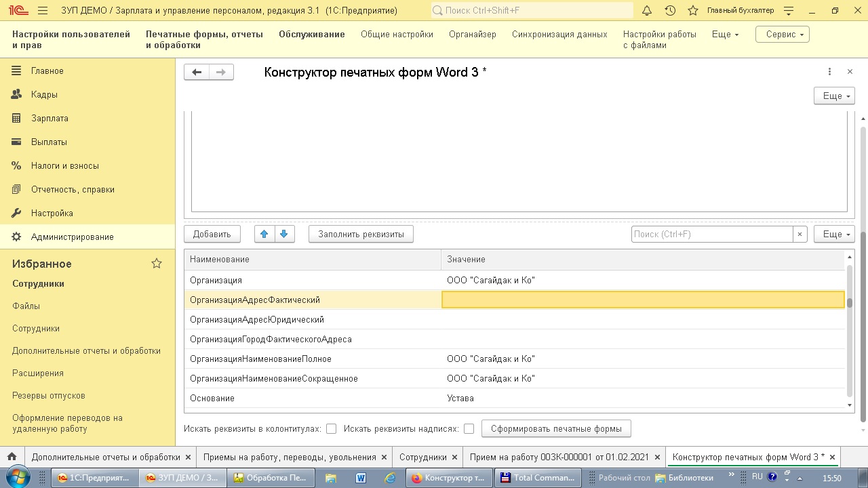Open Расширения link in favorites
This screenshot has width=868, height=488.
(x=38, y=373)
